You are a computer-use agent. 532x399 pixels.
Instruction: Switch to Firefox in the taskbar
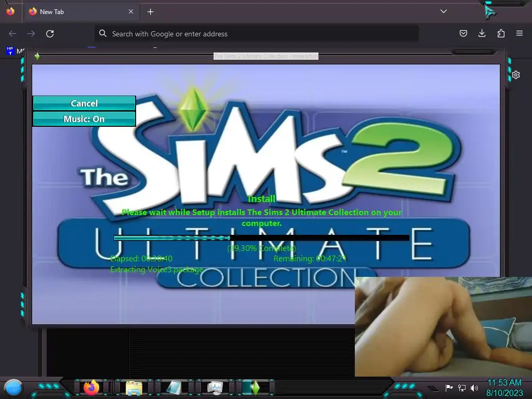point(91,388)
